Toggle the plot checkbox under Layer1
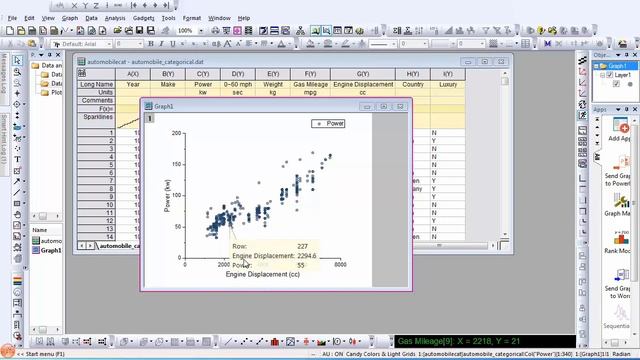This screenshot has width=640, height=360. pyautogui.click(x=616, y=84)
